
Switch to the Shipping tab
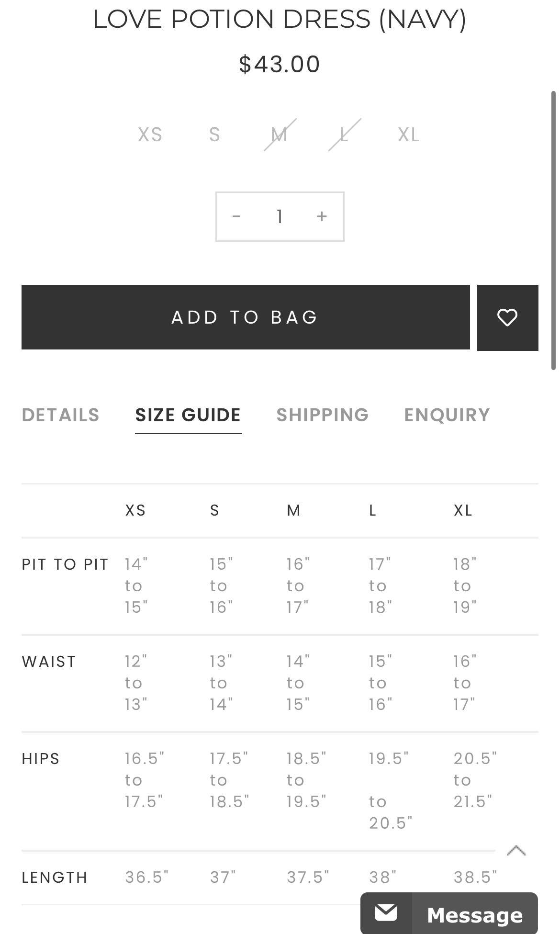(x=322, y=415)
